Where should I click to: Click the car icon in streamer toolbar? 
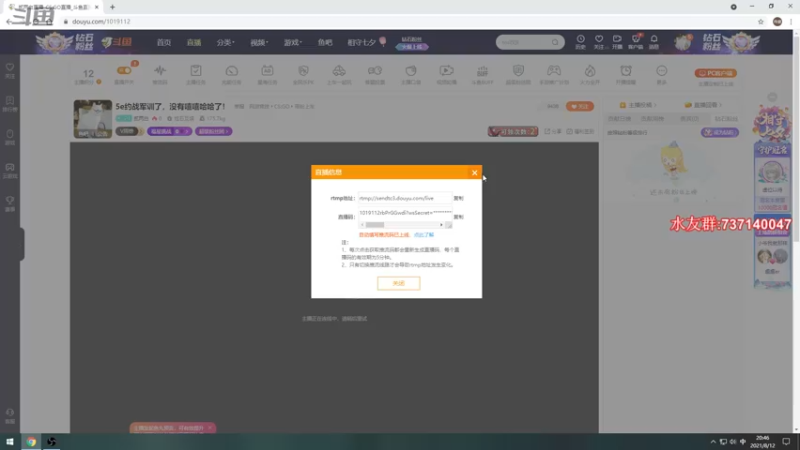tap(339, 70)
